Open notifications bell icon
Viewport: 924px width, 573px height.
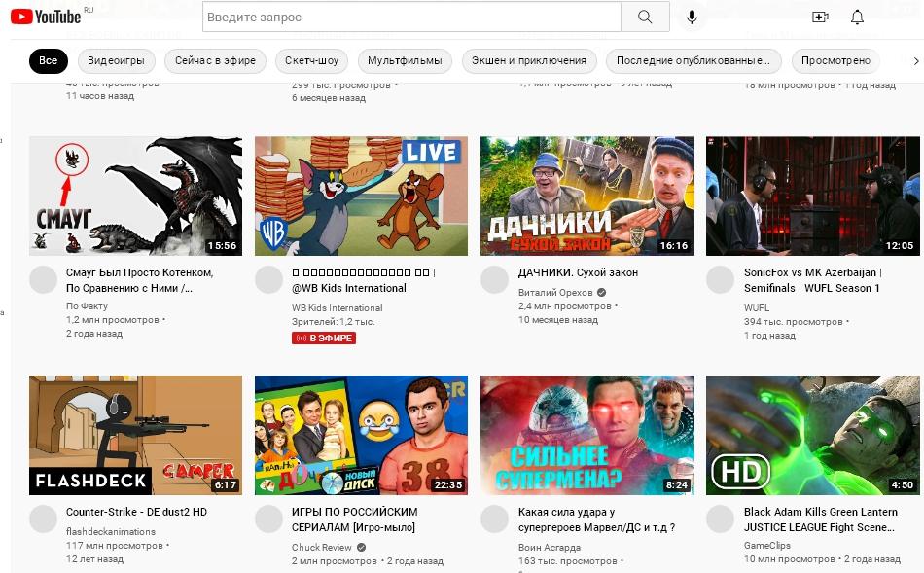(857, 18)
